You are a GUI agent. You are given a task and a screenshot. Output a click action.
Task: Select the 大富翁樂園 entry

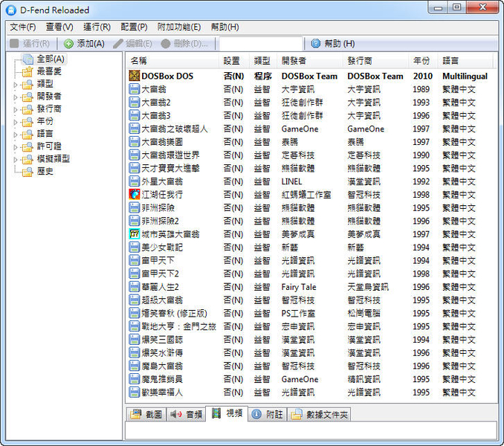(162, 142)
